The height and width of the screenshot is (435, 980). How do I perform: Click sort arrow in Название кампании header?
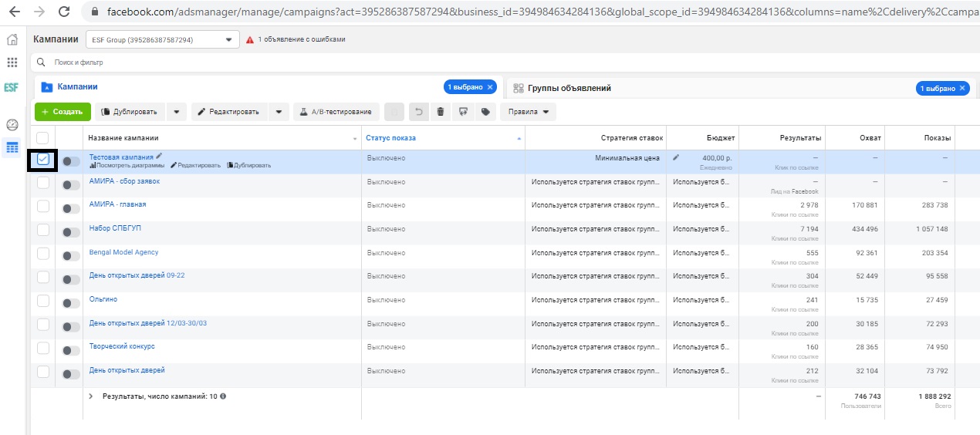click(355, 138)
